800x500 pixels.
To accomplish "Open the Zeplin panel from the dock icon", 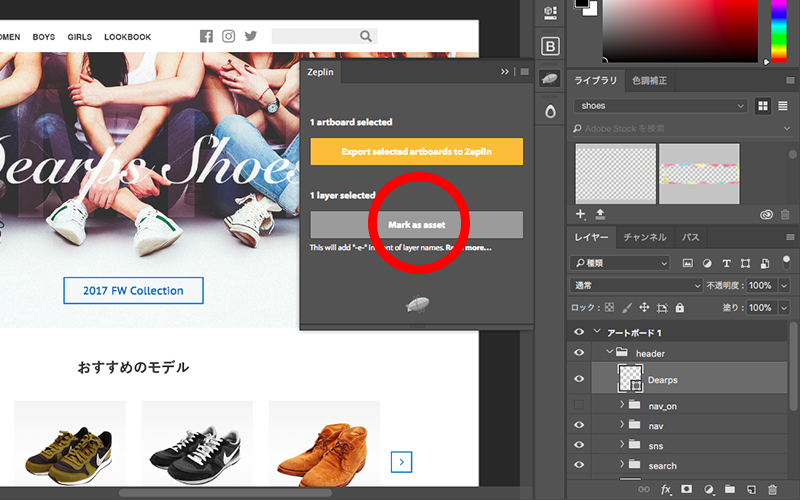I will 550,78.
